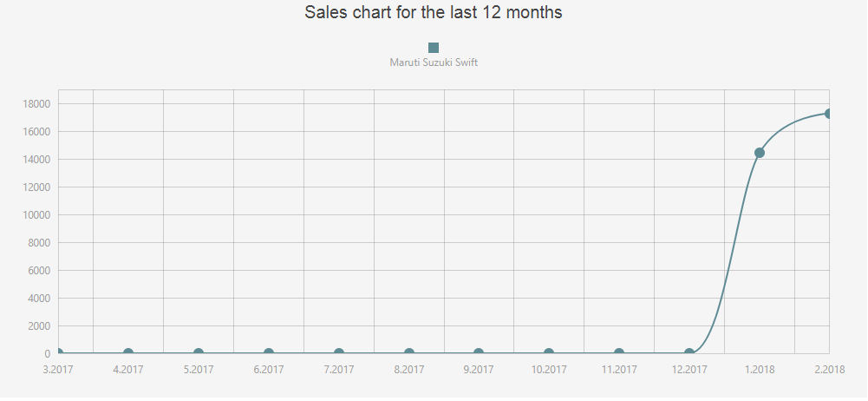Select the 12.2017 data point

click(x=689, y=353)
